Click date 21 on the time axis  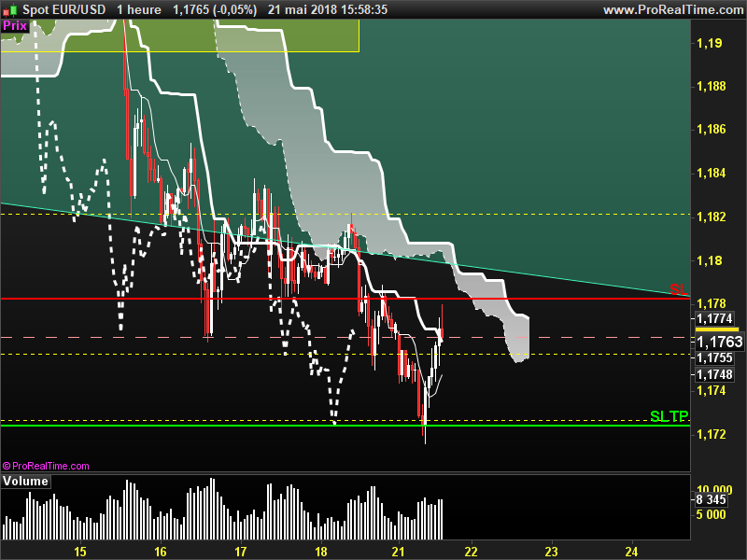(x=398, y=552)
